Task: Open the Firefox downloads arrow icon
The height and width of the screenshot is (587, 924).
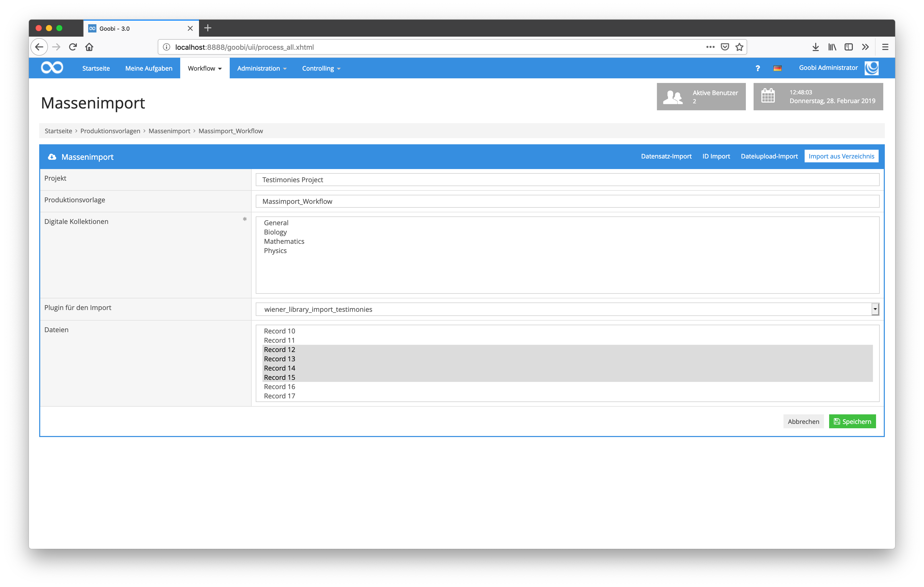Action: 815,47
